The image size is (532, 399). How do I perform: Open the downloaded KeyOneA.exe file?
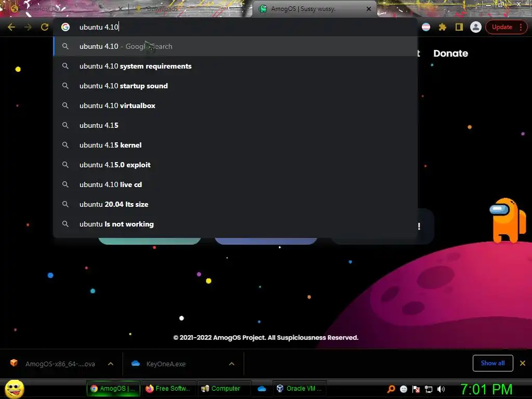[x=166, y=364]
